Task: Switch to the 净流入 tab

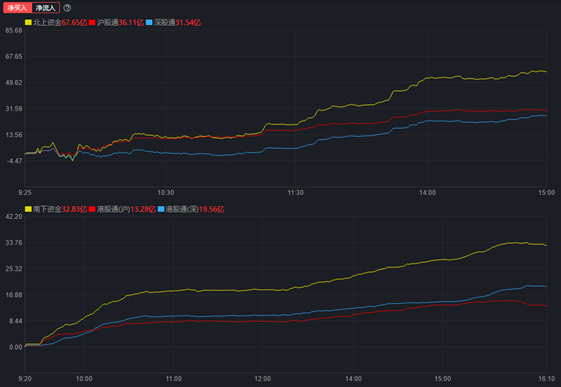Action: pyautogui.click(x=46, y=8)
